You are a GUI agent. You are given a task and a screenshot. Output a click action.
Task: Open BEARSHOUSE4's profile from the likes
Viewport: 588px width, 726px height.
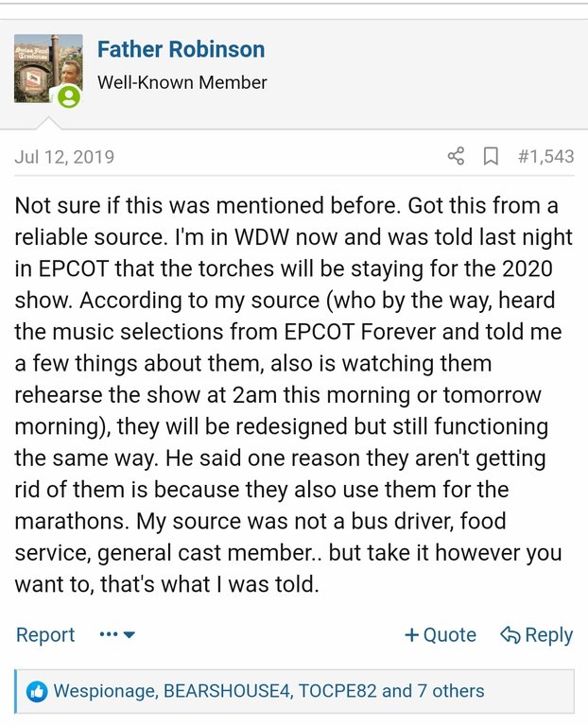pyautogui.click(x=226, y=691)
